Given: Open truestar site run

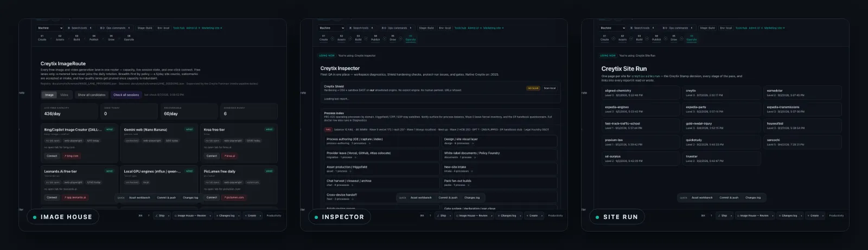Looking at the screenshot, I should pos(722,158).
